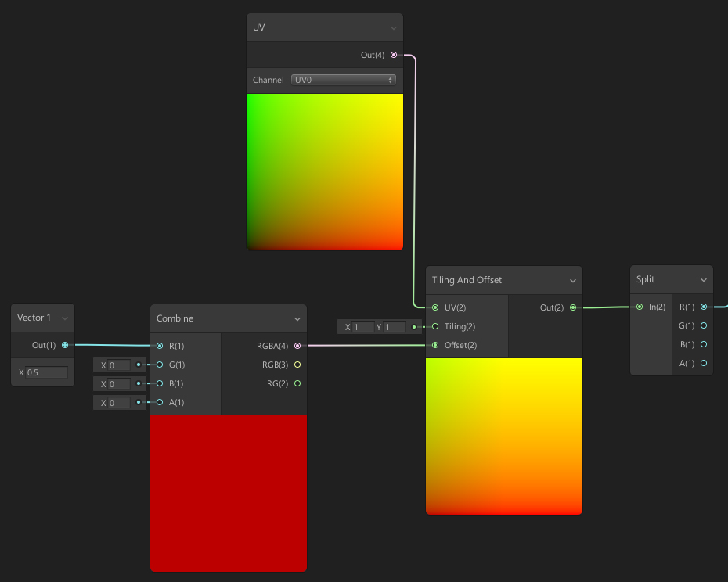Click the Split R(1) output port
This screenshot has width=728, height=582.
(704, 307)
